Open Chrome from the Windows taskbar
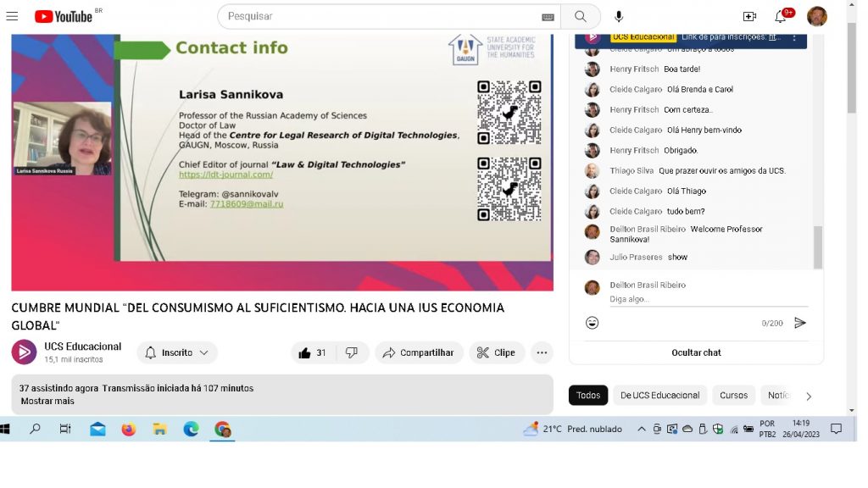Image resolution: width=868 pixels, height=488 pixels. [223, 430]
